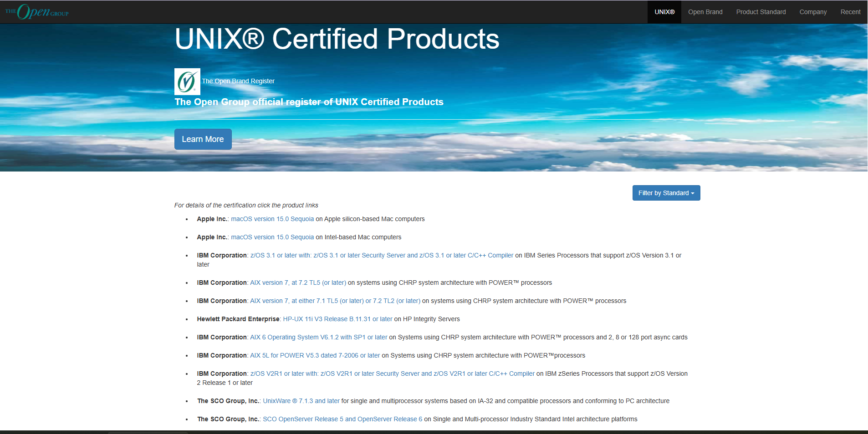Click the Open Brand checkmark logo

point(187,82)
